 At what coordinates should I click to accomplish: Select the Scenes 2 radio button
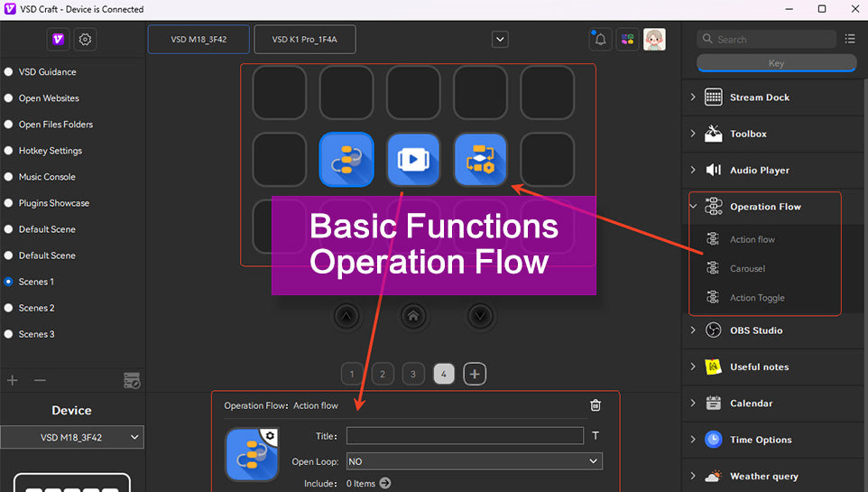8,308
